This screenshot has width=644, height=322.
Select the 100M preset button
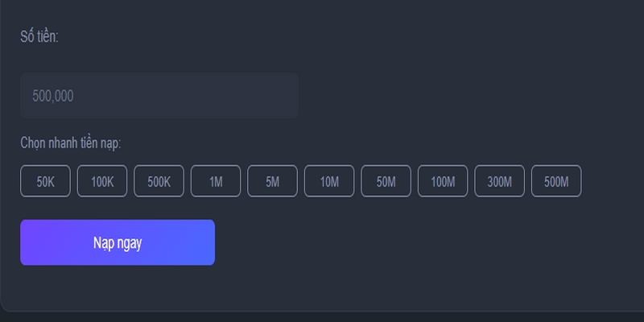(x=443, y=181)
